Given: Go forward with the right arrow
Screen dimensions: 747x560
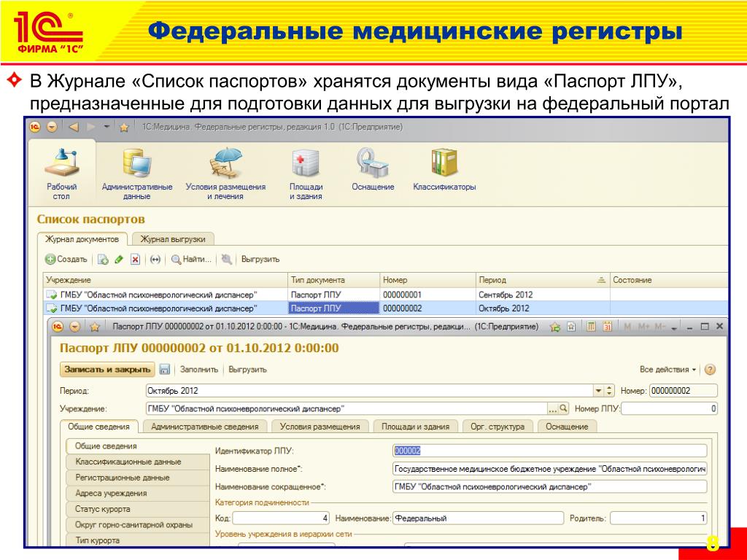Looking at the screenshot, I should pos(91,127).
